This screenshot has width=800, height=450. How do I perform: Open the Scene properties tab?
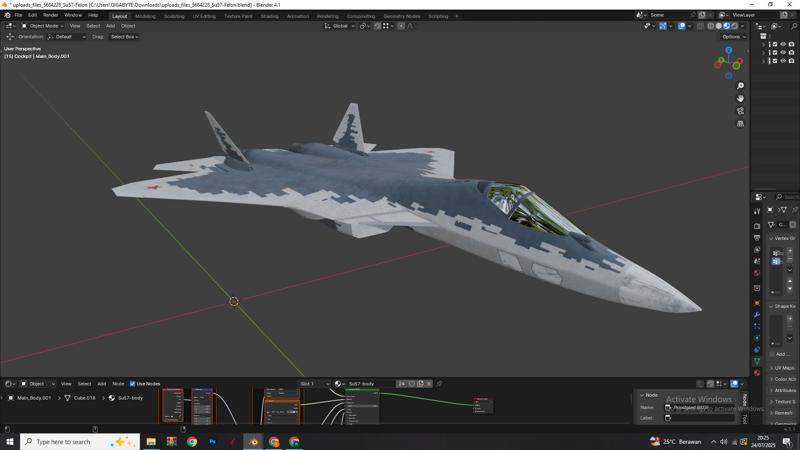point(757,261)
